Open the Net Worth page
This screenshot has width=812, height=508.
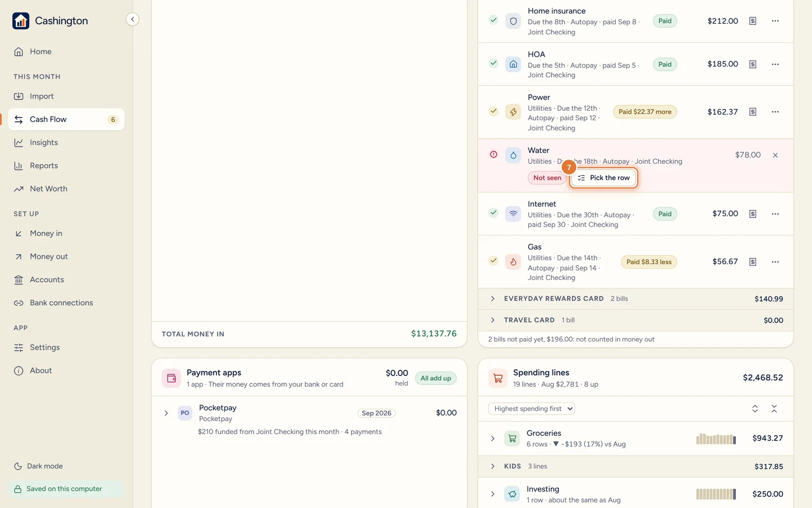66,189
